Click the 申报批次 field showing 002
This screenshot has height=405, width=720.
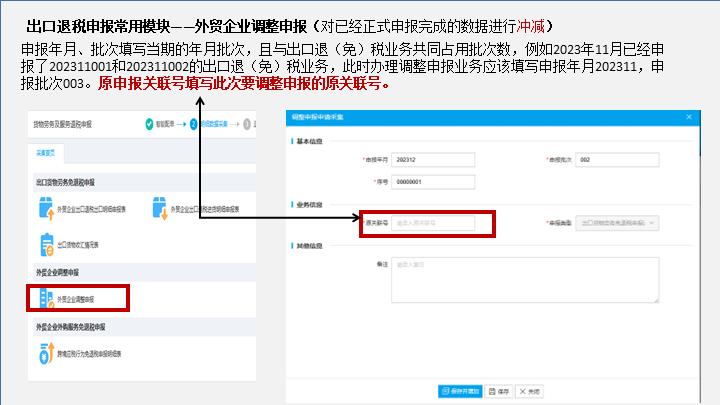pos(617,160)
